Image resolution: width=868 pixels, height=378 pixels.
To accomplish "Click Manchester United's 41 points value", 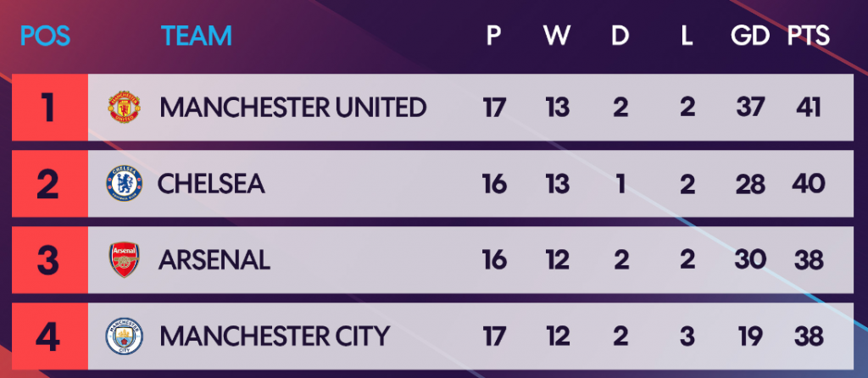I will (810, 108).
